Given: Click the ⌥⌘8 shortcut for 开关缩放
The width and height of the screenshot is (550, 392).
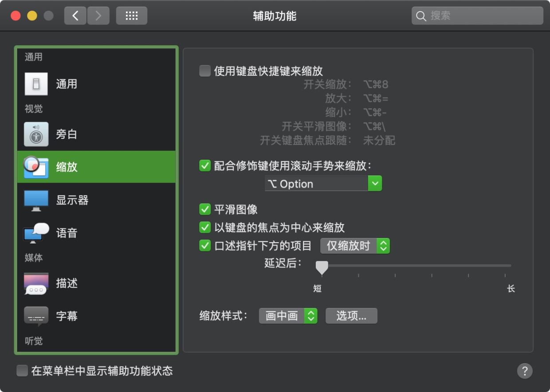Looking at the screenshot, I should pos(376,84).
